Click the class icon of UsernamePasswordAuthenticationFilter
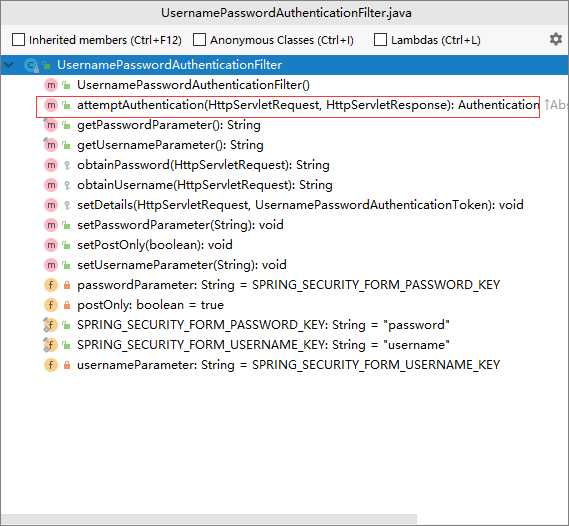Image resolution: width=569 pixels, height=526 pixels. click(31, 65)
